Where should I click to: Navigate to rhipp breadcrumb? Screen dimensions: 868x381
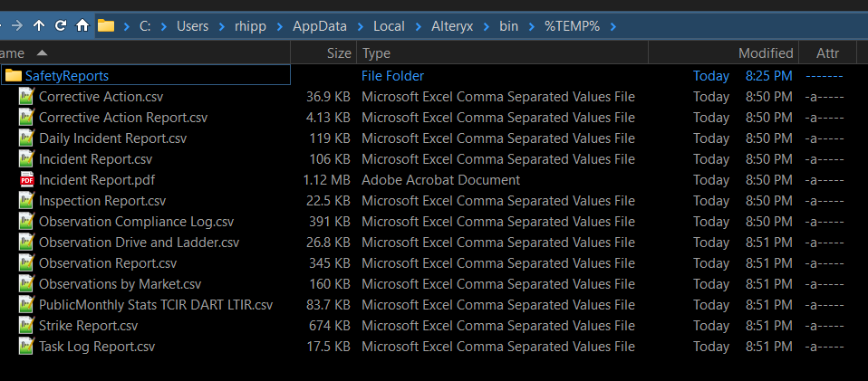point(251,26)
